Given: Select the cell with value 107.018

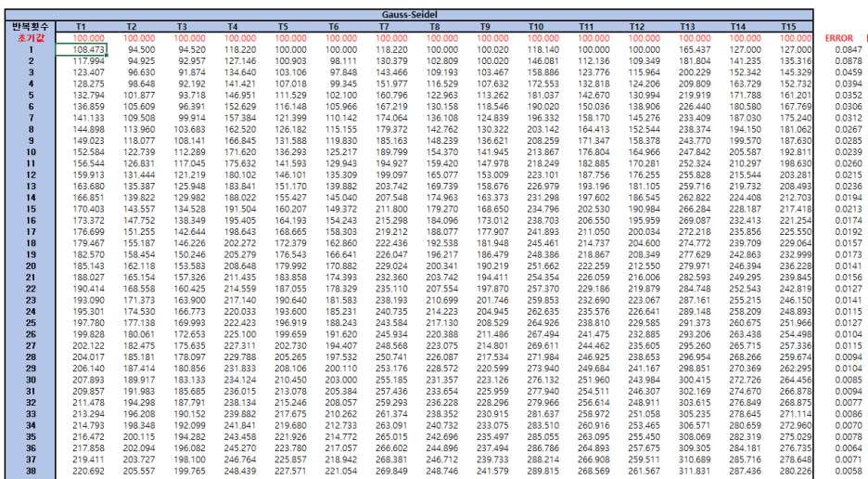Looking at the screenshot, I should click(x=283, y=84).
